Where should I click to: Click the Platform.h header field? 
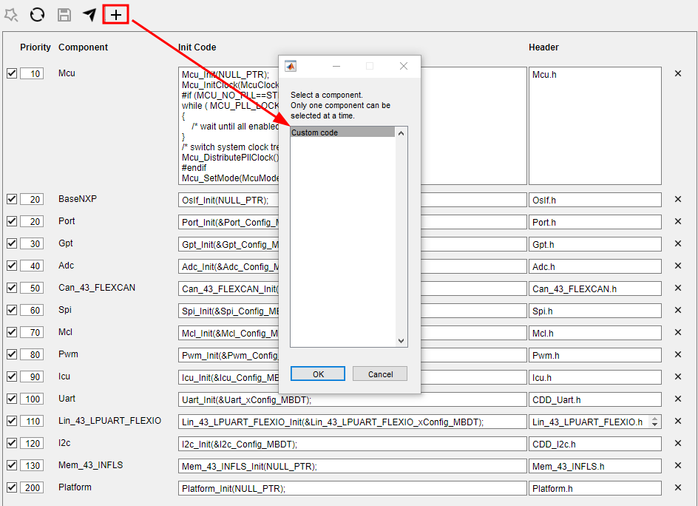tap(595, 488)
